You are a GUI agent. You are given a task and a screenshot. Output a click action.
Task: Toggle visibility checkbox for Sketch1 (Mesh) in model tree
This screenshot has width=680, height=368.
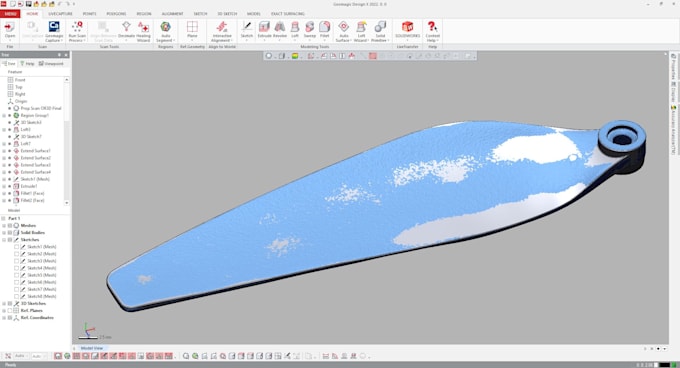click(16, 247)
